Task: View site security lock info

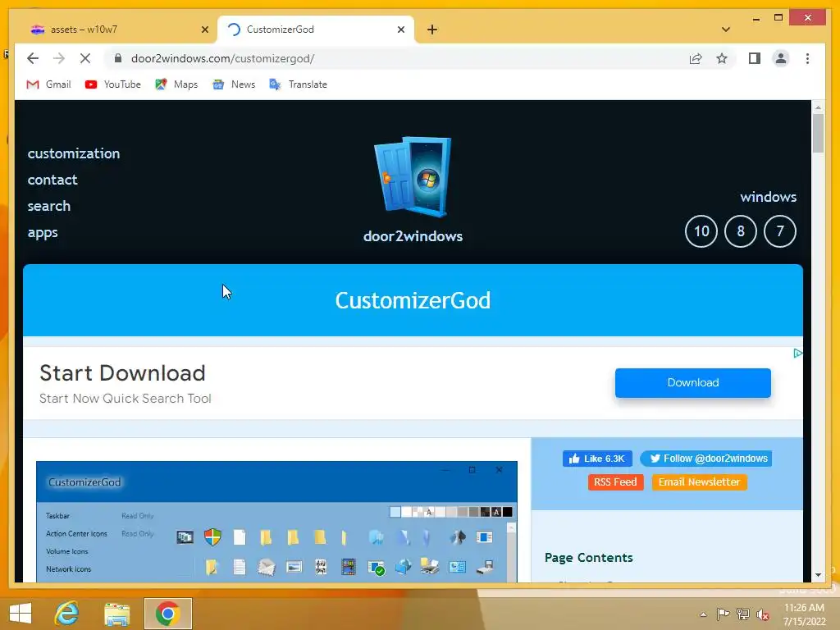Action: click(118, 58)
